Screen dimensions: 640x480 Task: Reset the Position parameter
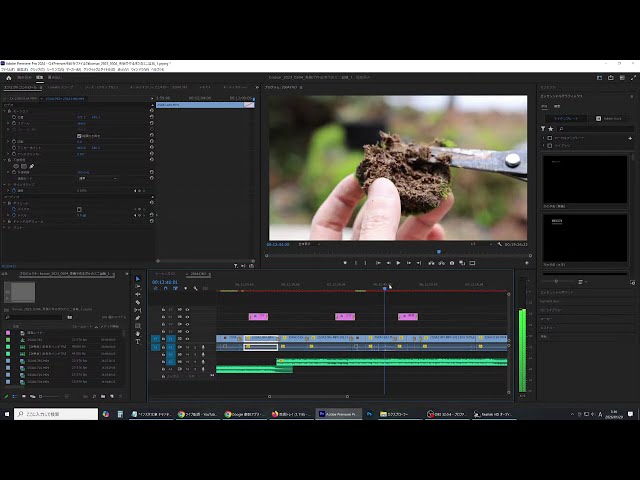tap(151, 117)
